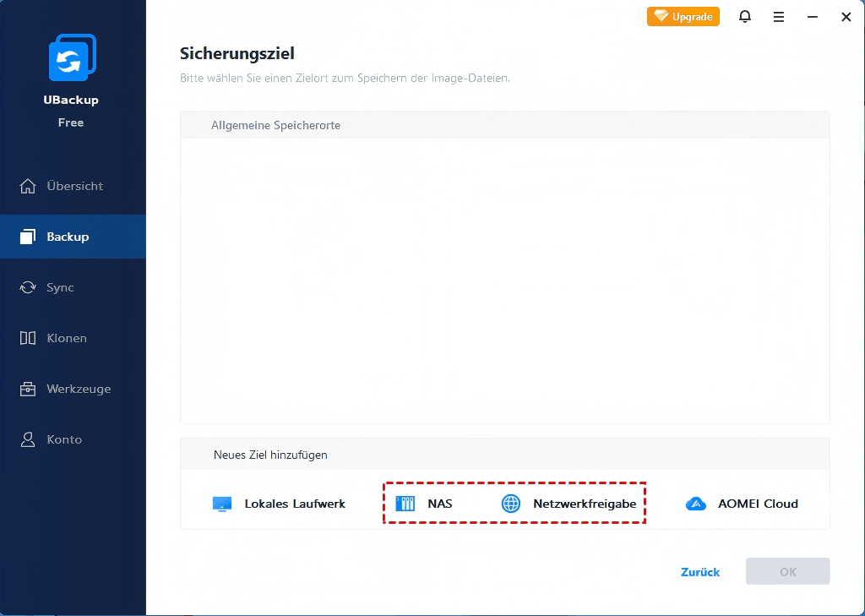Click the Zurück link

pos(700,572)
